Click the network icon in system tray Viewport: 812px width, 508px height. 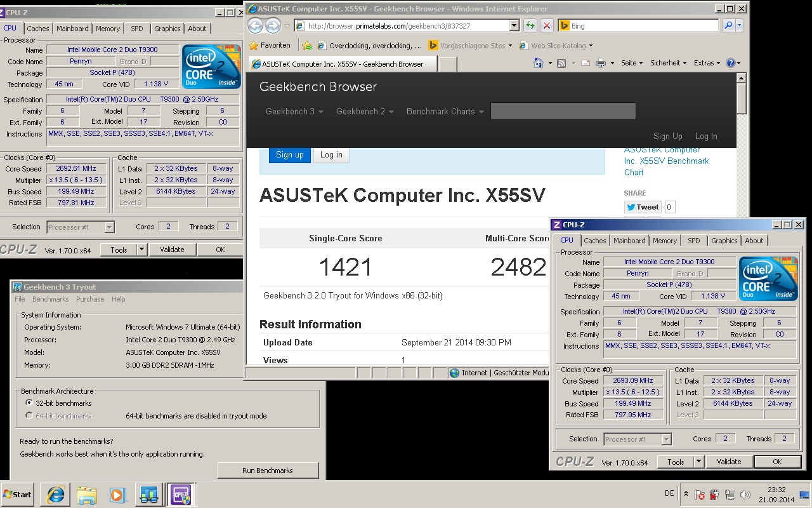coord(730,495)
